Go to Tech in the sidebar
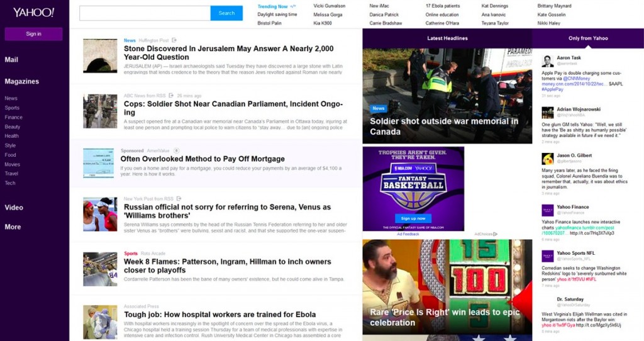Image resolution: width=644 pixels, height=341 pixels. [x=10, y=183]
